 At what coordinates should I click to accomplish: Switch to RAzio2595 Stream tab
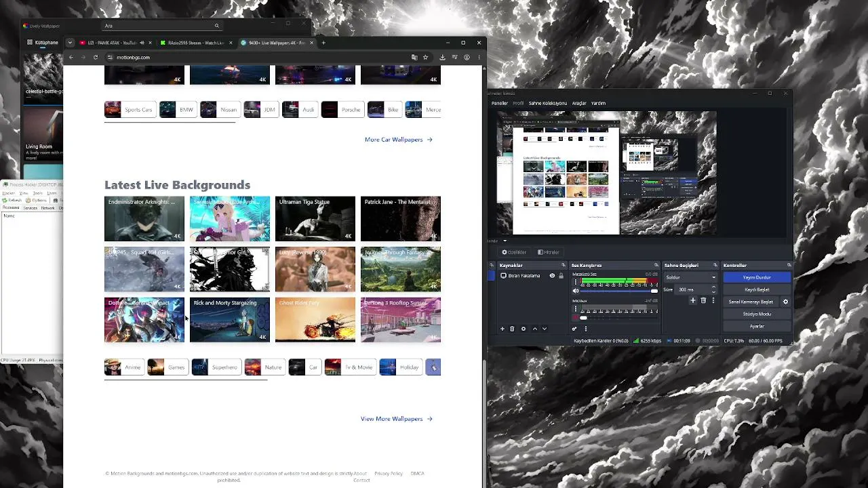pyautogui.click(x=195, y=43)
